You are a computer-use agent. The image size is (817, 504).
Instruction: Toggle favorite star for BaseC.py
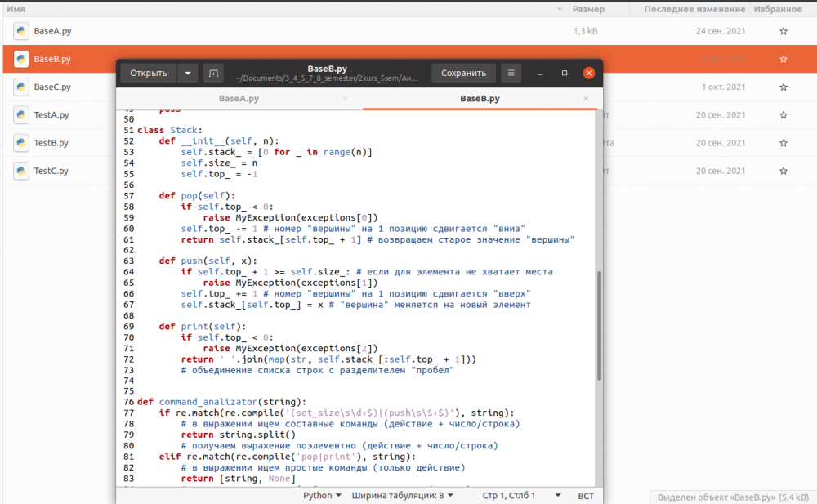click(784, 87)
